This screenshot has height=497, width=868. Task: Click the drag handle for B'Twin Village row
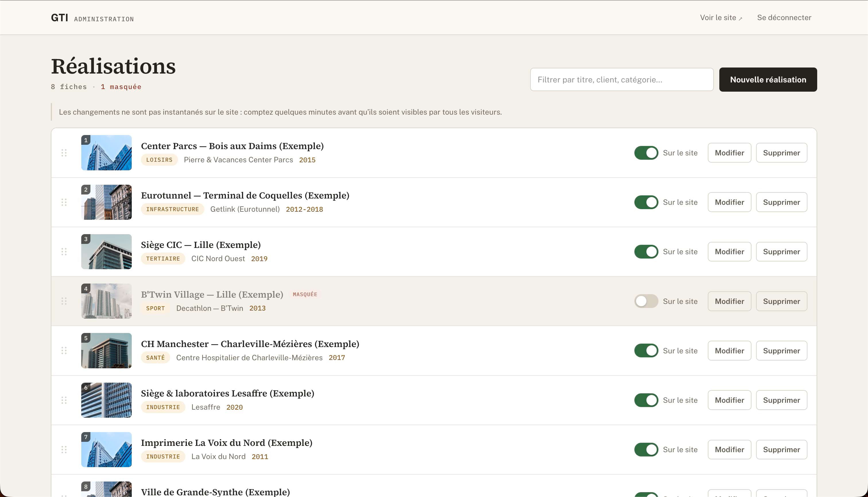coord(64,301)
